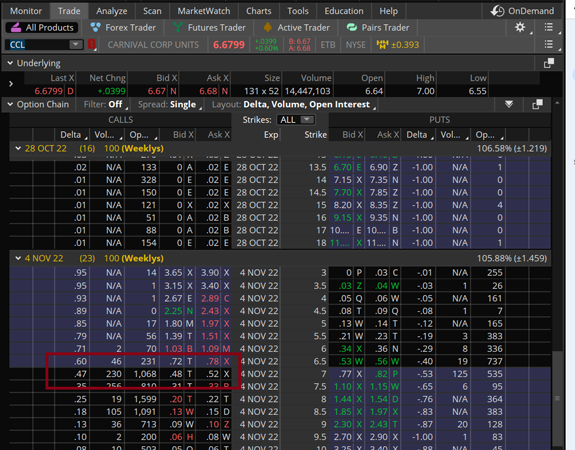Open the OnDemand feature

click(523, 11)
